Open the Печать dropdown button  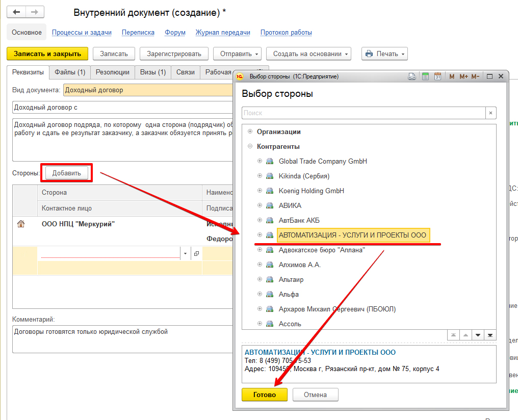384,54
